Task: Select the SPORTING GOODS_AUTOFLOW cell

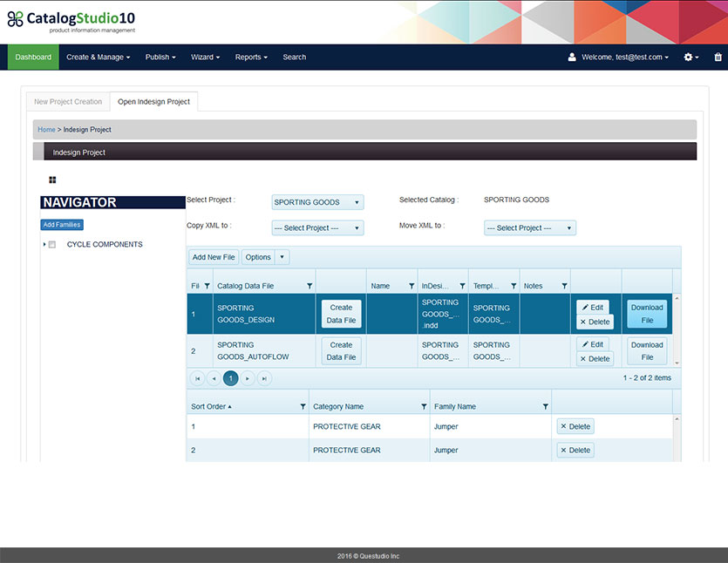Action: tap(263, 351)
